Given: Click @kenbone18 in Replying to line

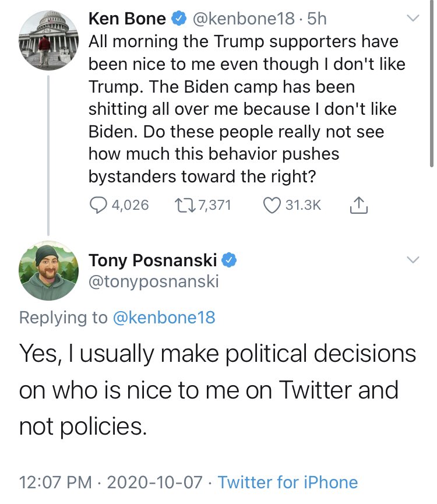Looking at the screenshot, I should (163, 318).
